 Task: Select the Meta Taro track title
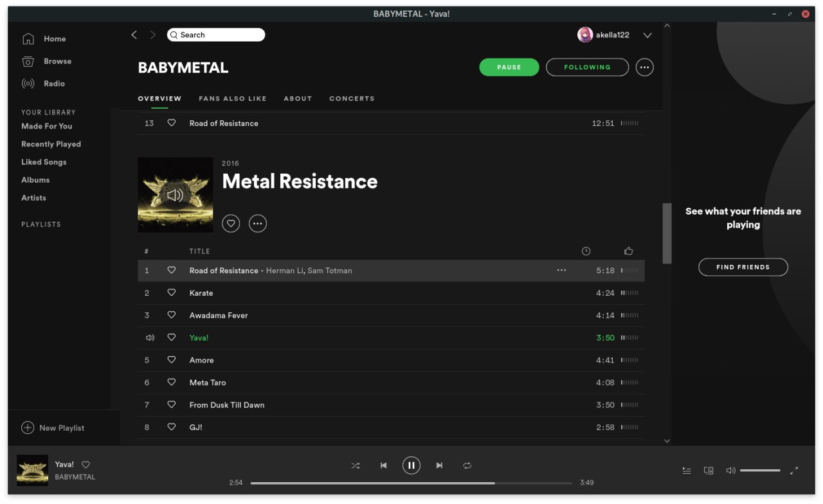pyautogui.click(x=208, y=382)
